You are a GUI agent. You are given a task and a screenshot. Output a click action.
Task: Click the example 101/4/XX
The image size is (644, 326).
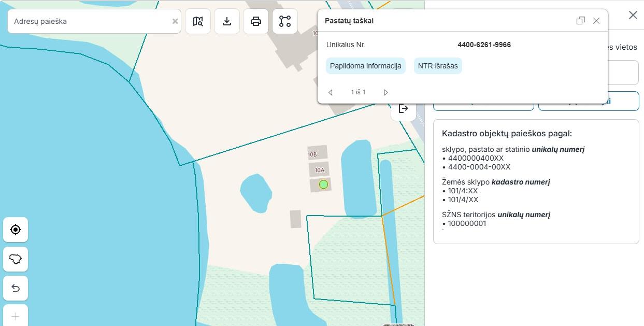[x=463, y=200]
